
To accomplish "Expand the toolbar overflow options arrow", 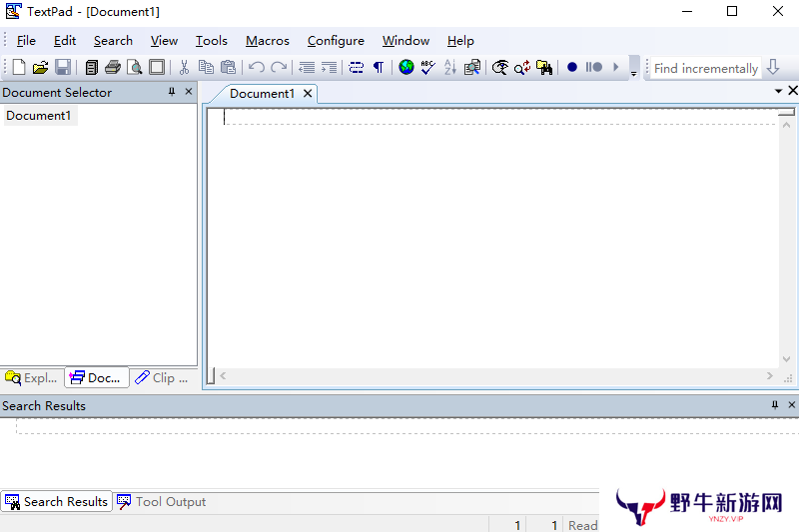I will click(634, 68).
